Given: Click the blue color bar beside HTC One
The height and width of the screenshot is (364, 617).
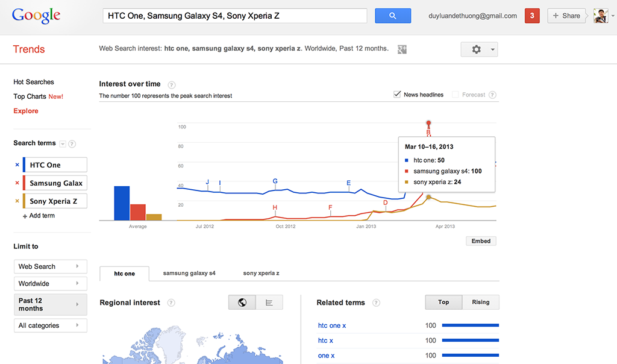Looking at the screenshot, I should (x=23, y=165).
